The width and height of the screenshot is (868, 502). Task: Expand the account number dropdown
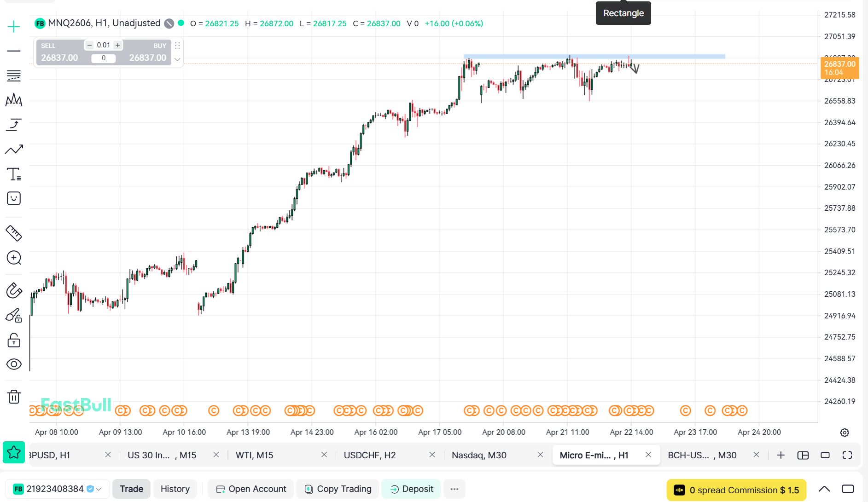[x=99, y=489]
